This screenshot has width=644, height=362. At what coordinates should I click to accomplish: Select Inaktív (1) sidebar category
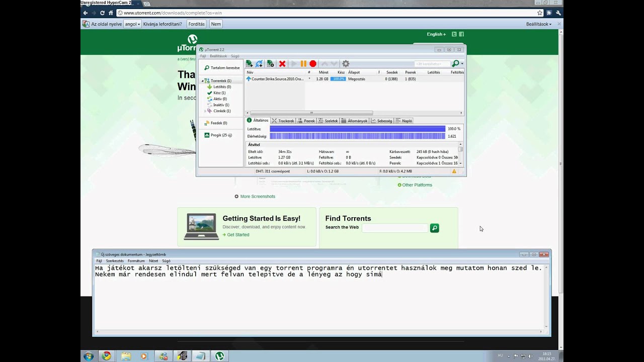[x=218, y=105]
